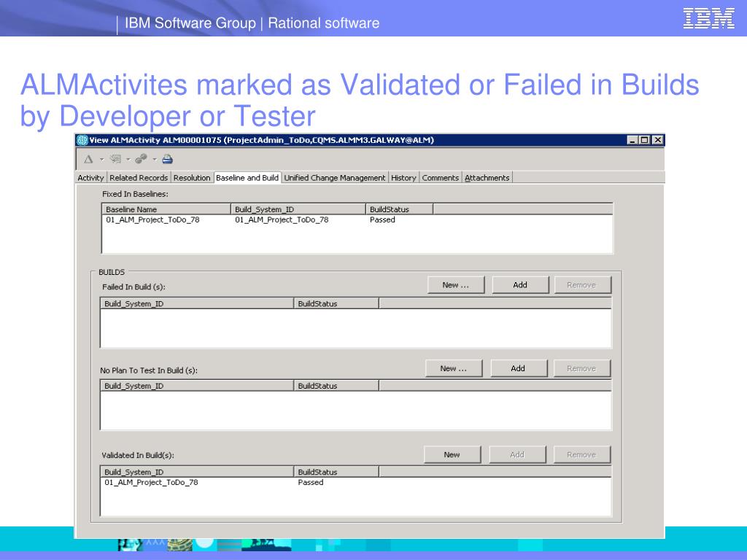This screenshot has height=560, width=747.
Task: Click BuildStatus header in No Plan To Test list
Action: pos(336,386)
